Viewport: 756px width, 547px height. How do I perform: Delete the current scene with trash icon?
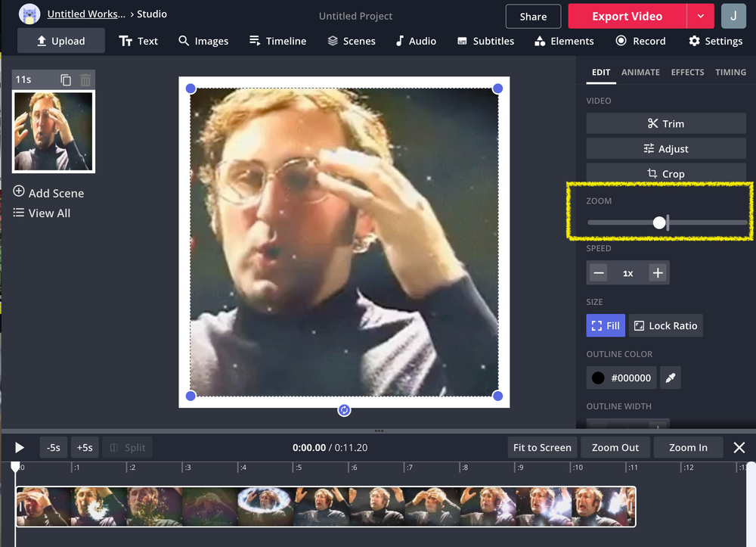(85, 79)
